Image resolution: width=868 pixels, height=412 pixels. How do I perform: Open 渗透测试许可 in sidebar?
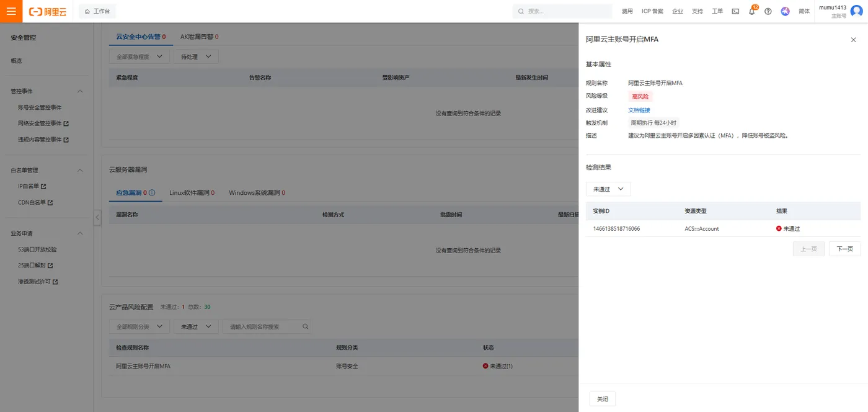[38, 282]
